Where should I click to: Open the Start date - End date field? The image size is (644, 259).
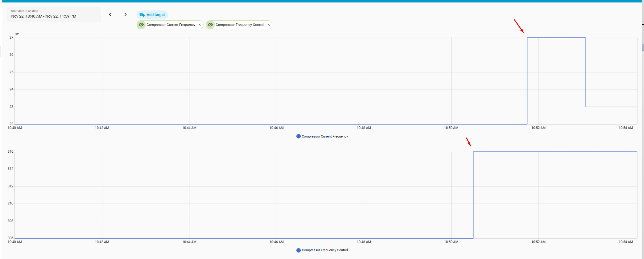(x=54, y=14)
